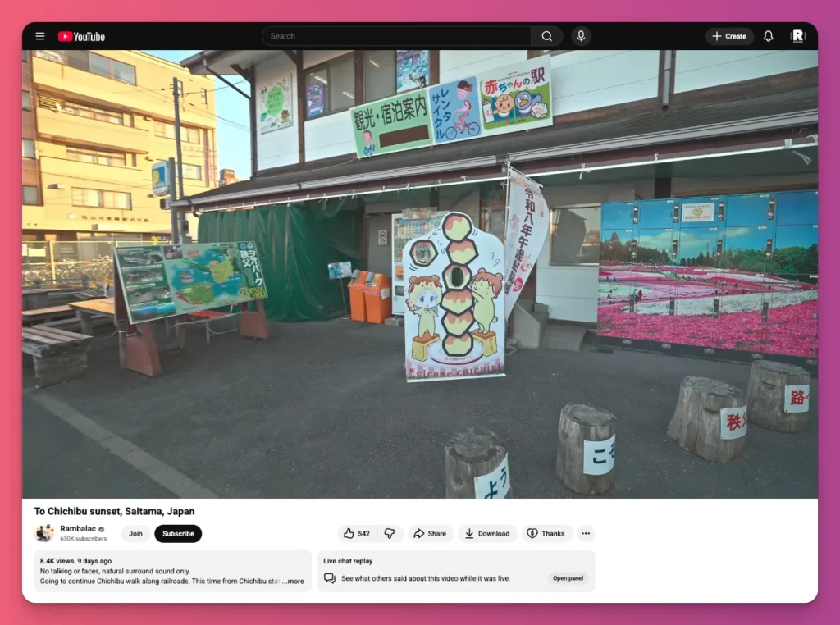Dislike the video with the thumbs-down icon
Viewport: 840px width, 625px height.
click(x=390, y=533)
